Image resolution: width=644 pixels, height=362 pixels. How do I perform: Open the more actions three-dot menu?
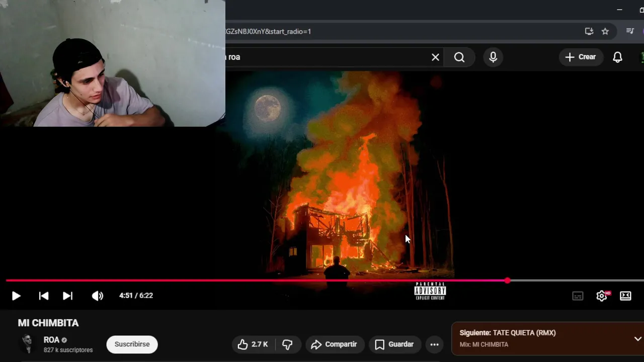tap(434, 344)
